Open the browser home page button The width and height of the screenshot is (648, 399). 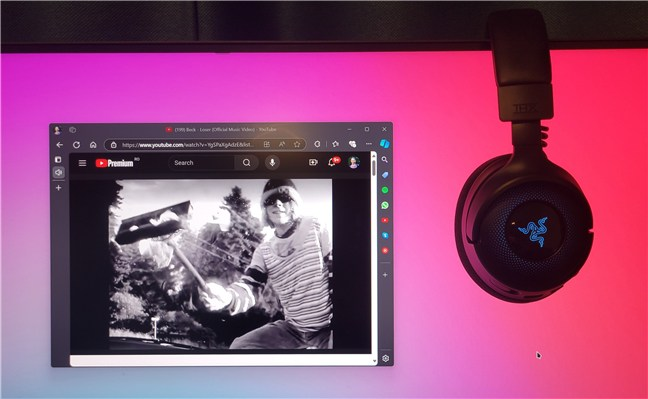93,145
